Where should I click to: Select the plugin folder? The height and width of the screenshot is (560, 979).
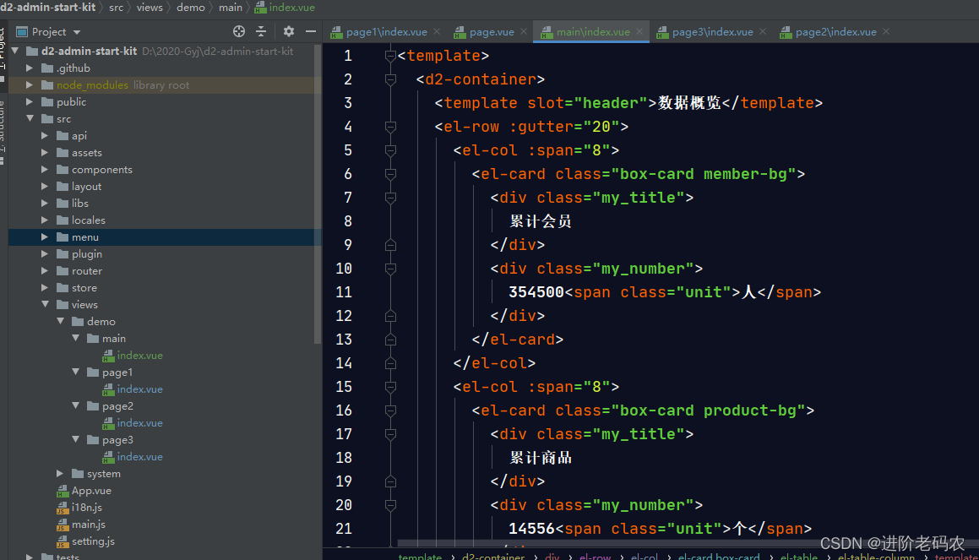[87, 253]
